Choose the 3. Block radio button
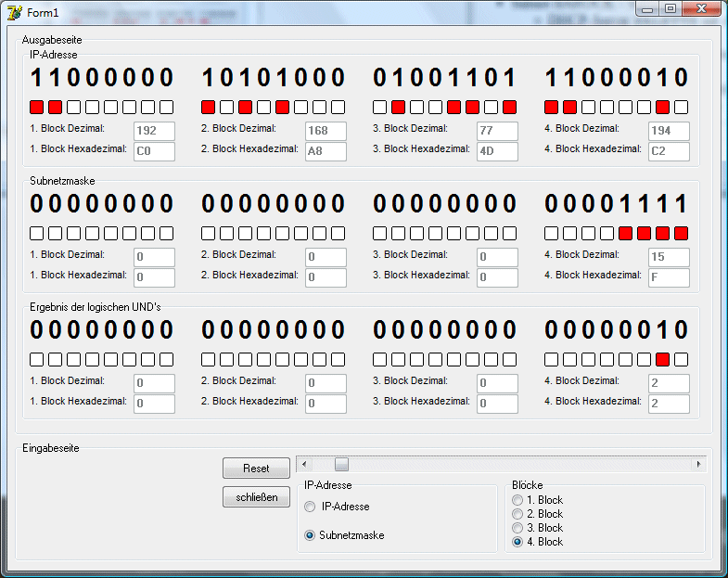This screenshot has height=578, width=728. coord(538,528)
